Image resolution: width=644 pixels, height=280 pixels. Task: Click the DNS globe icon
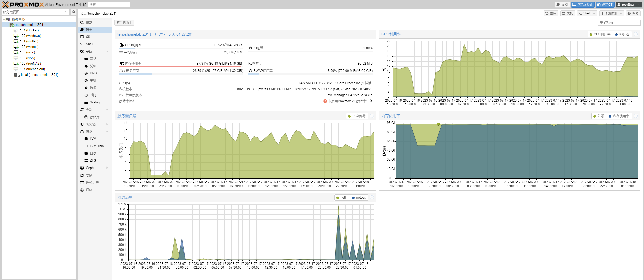[86, 73]
